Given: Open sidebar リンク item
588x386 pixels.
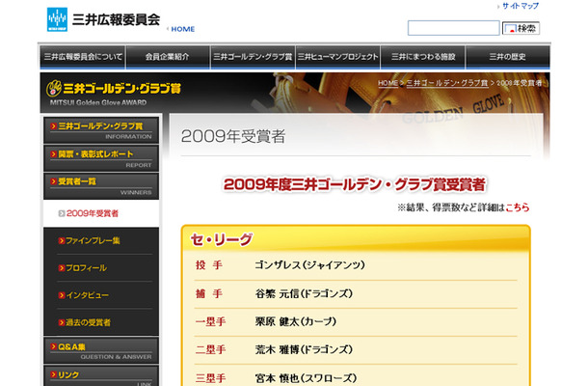Looking at the screenshot, I should [101, 375].
